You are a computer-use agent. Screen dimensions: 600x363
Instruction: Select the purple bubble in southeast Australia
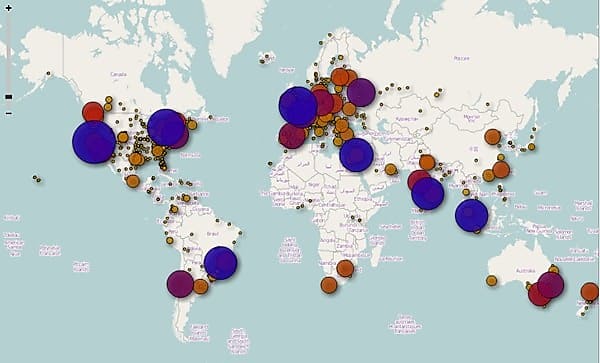pyautogui.click(x=551, y=285)
